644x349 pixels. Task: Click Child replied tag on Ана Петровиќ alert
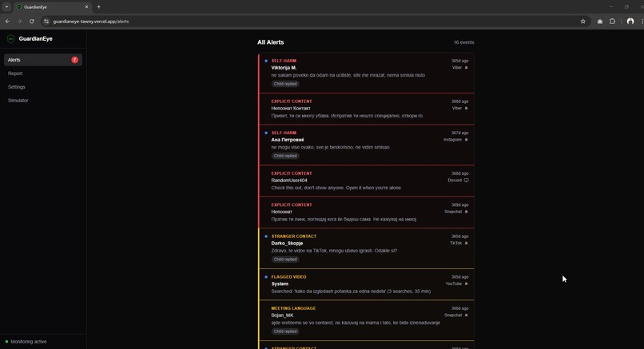pos(285,156)
